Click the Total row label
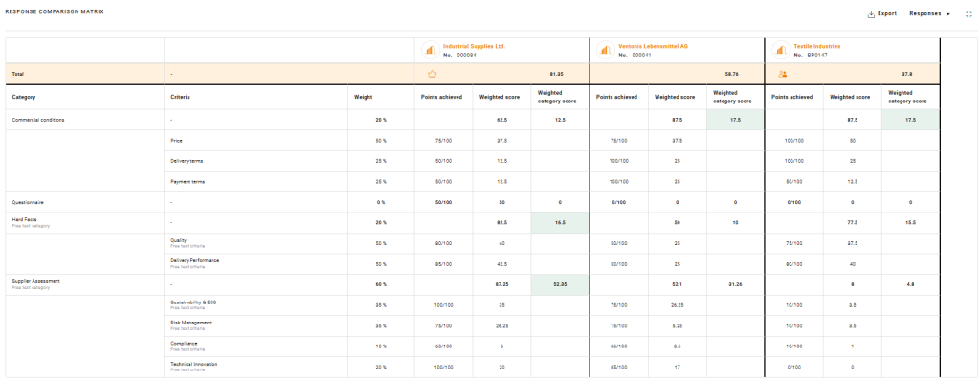Screen dimensions: 980x380 pyautogui.click(x=17, y=74)
